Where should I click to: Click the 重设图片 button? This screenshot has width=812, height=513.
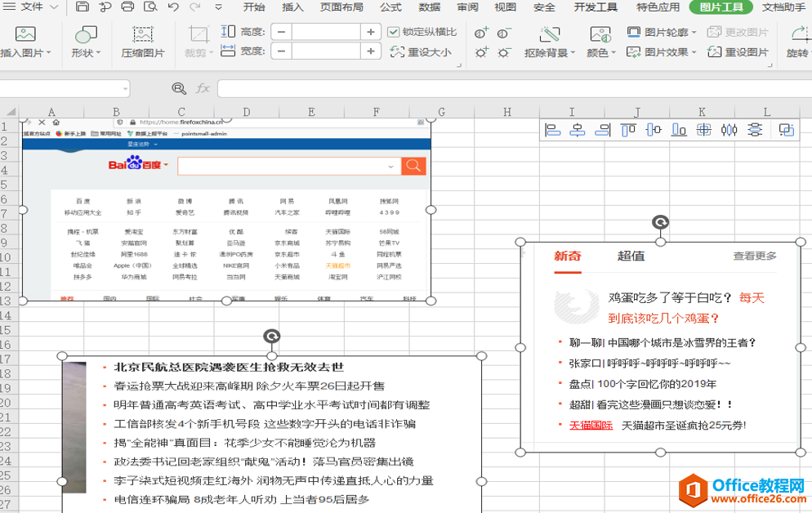coord(738,52)
